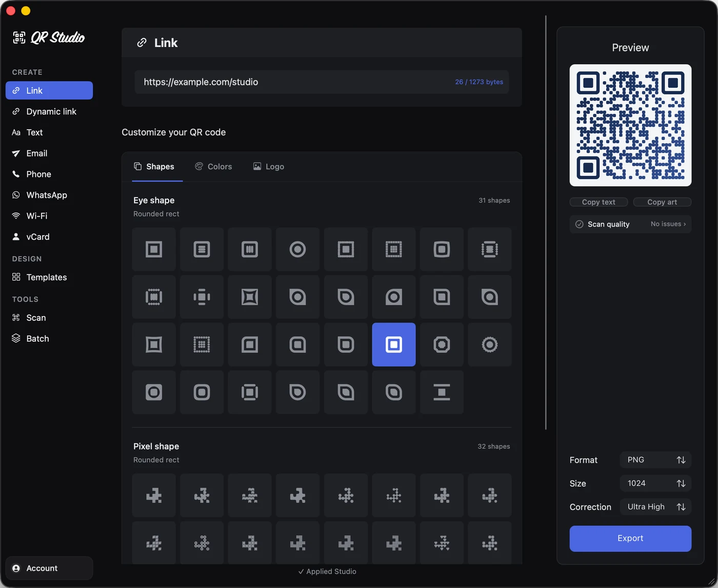Open the Account button
The height and width of the screenshot is (588, 718).
pyautogui.click(x=49, y=568)
